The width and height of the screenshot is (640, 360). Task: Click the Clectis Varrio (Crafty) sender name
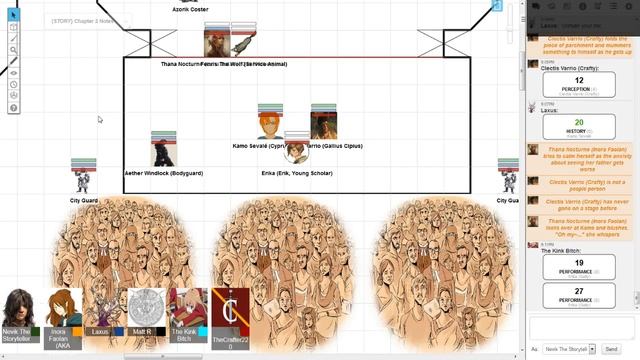point(569,68)
